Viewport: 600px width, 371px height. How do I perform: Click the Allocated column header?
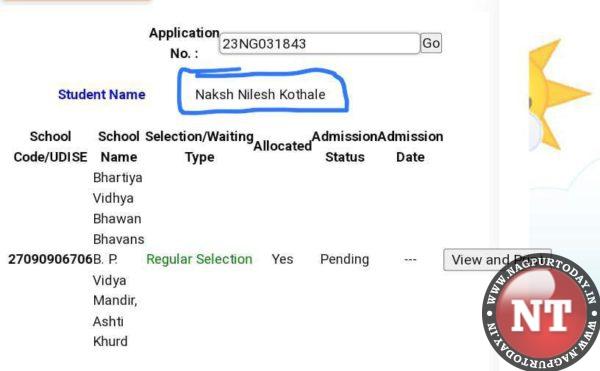click(282, 146)
